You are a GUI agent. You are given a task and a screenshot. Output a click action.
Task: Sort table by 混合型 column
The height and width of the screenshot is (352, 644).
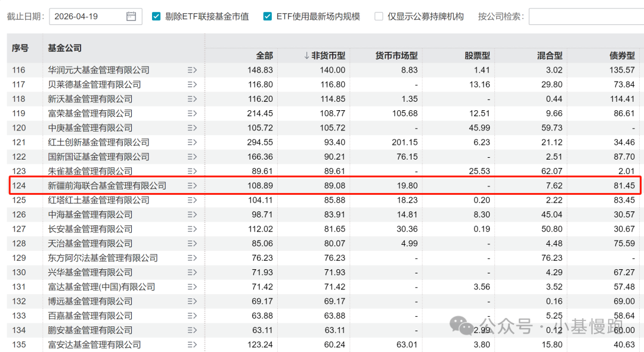tap(550, 55)
